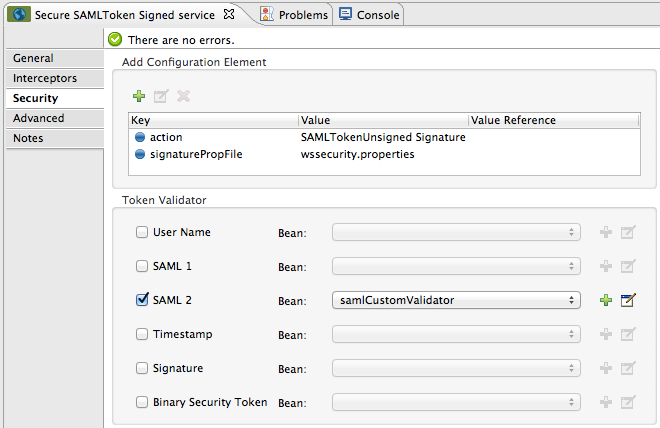Open the Advanced section in sidebar
Viewport: 660px width, 428px height.
coord(39,118)
